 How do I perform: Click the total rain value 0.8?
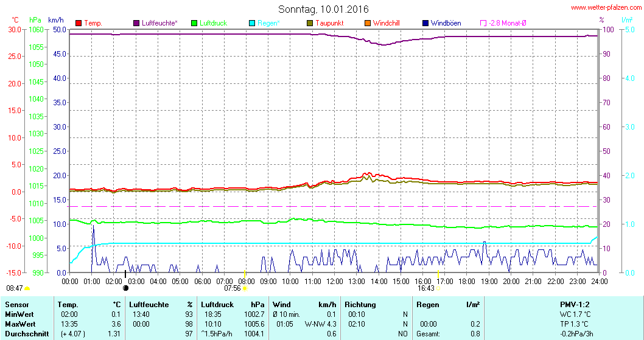pos(475,334)
